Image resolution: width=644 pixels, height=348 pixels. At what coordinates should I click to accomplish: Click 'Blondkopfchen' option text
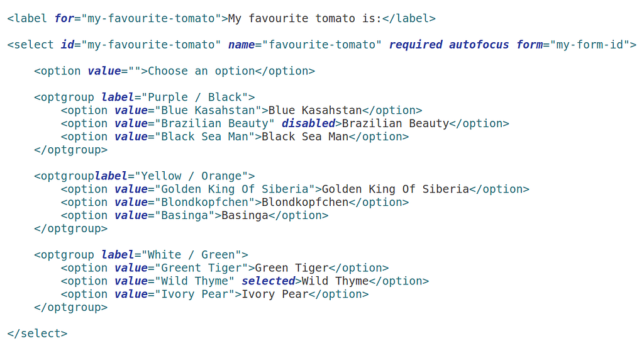coord(305,203)
